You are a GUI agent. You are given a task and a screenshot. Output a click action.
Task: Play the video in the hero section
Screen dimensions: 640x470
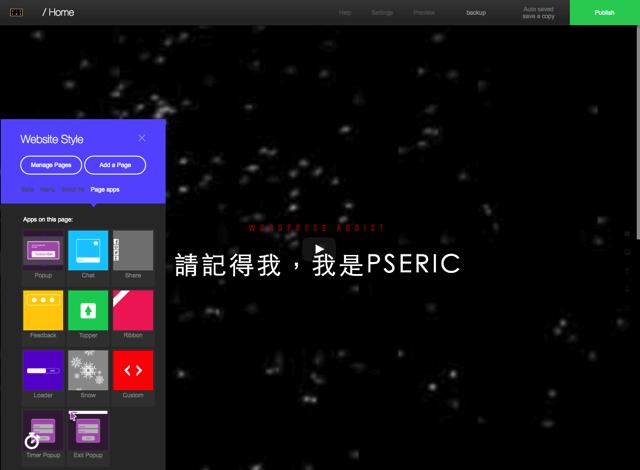click(x=319, y=249)
